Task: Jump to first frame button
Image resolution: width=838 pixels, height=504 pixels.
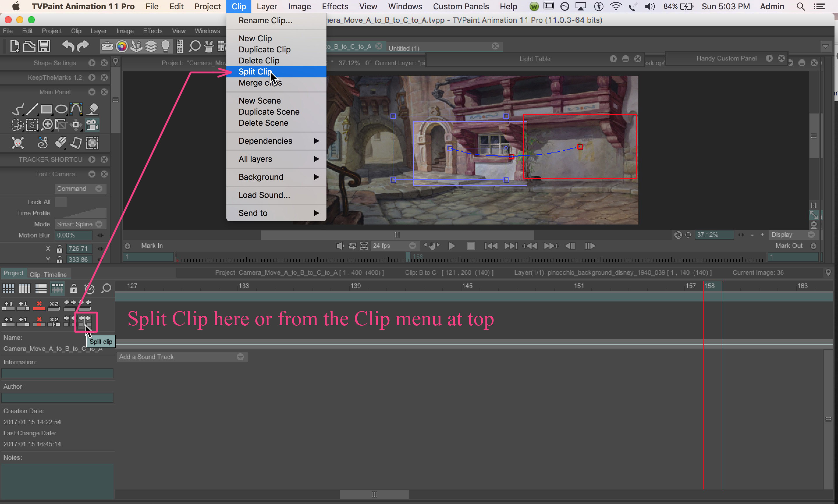Action: click(x=491, y=246)
